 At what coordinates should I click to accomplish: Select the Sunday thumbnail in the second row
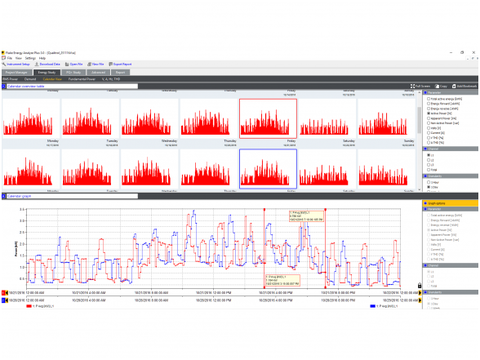(386, 169)
